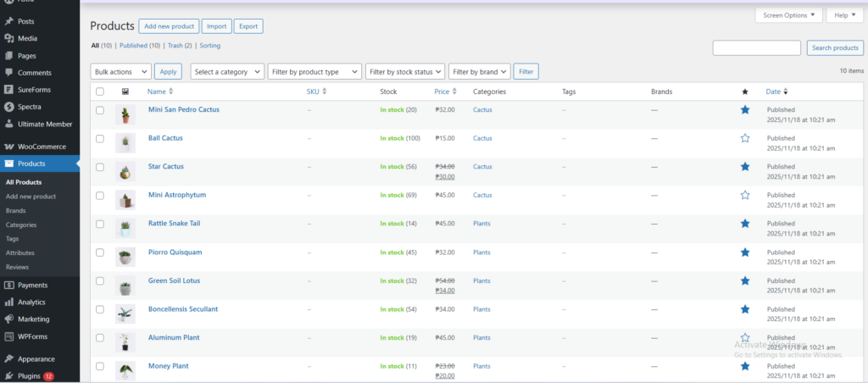The width and height of the screenshot is (868, 383).
Task: Open the Analytics menu icon
Action: tap(8, 302)
